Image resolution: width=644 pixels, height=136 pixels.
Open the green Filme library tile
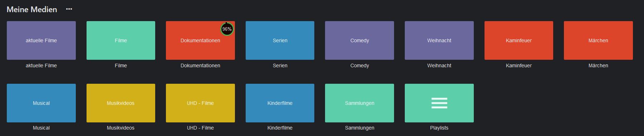(x=121, y=40)
